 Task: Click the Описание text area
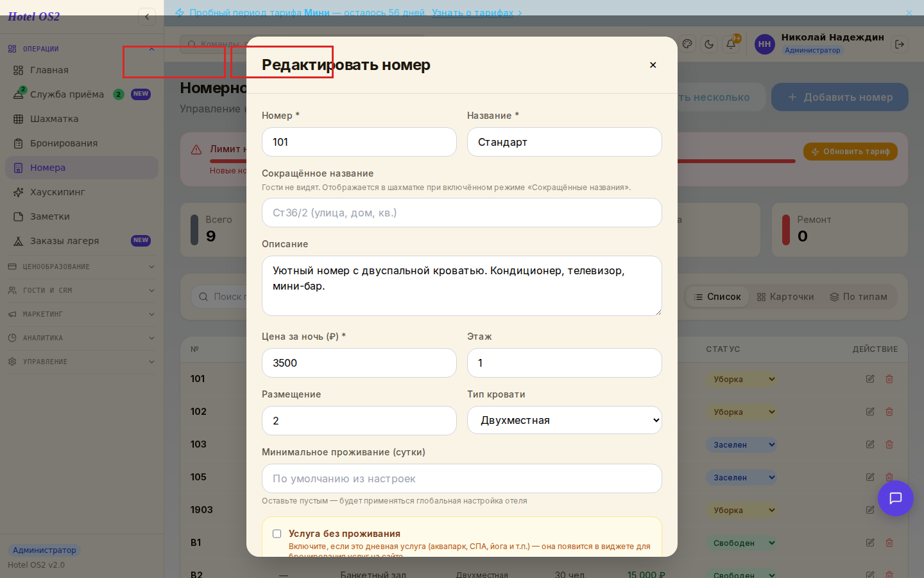[462, 286]
